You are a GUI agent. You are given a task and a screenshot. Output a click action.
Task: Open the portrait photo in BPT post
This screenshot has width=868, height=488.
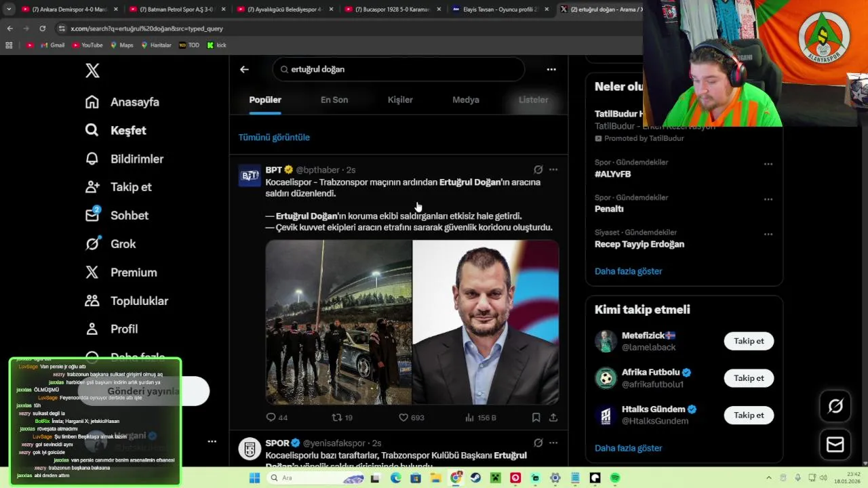point(486,322)
